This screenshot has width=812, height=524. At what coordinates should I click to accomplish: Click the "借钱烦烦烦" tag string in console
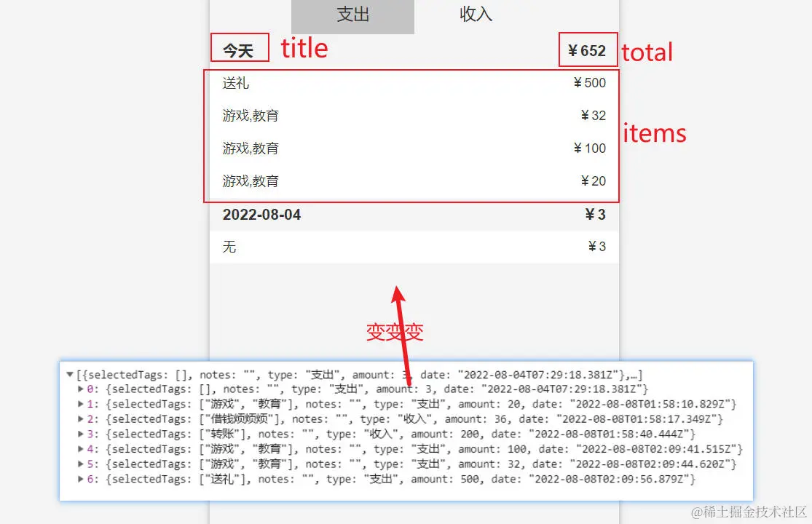[x=239, y=419]
